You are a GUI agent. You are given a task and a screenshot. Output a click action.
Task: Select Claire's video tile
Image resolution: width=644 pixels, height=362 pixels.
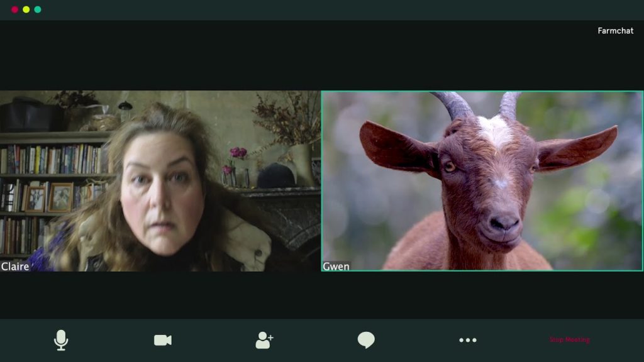pos(160,181)
